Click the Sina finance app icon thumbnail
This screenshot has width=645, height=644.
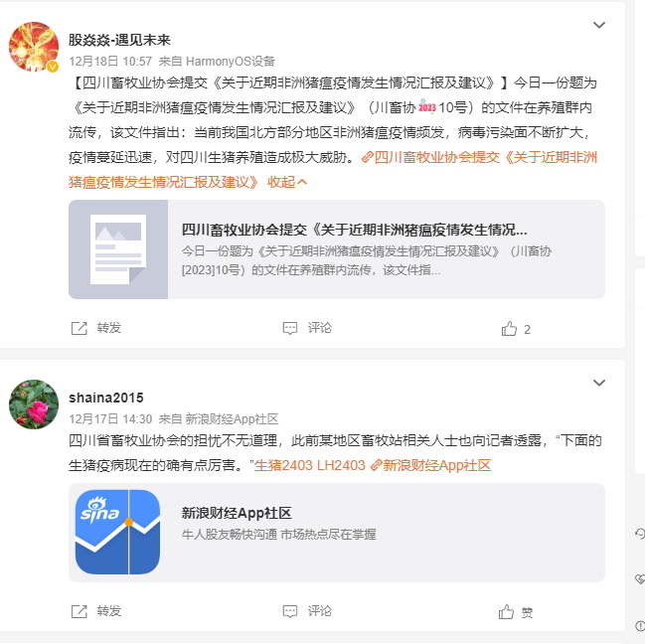117,532
